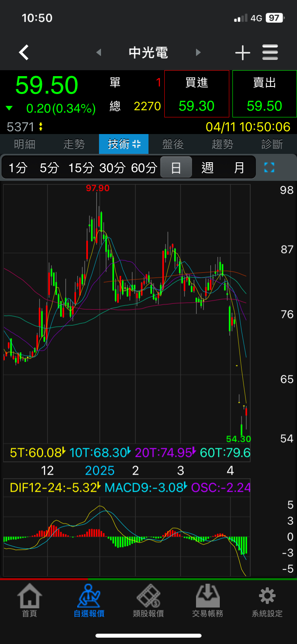Open 20T:74.95 moving average setting
Viewport: 297px width, 644px height.
(166, 452)
